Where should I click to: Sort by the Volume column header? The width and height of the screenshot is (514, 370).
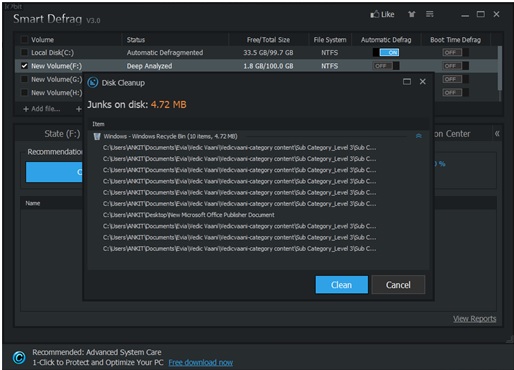click(42, 40)
